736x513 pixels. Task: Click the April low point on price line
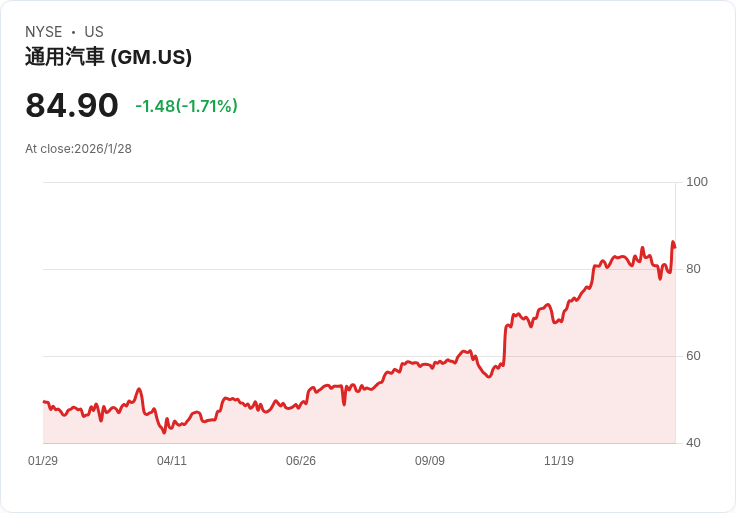(x=164, y=432)
